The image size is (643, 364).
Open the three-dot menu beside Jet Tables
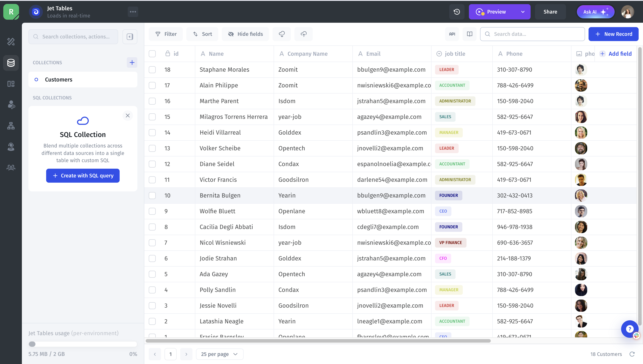point(133,12)
